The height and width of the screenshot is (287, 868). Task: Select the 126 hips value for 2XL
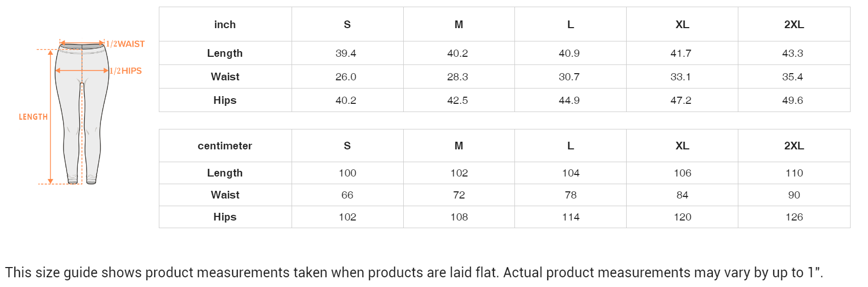(794, 217)
